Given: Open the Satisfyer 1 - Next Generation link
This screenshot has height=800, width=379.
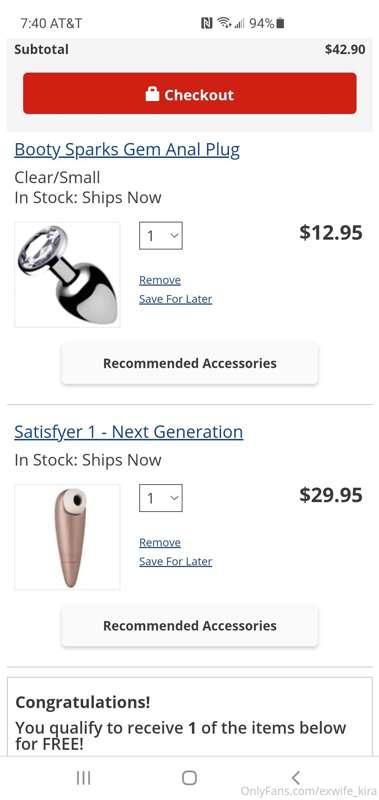Looking at the screenshot, I should click(129, 432).
